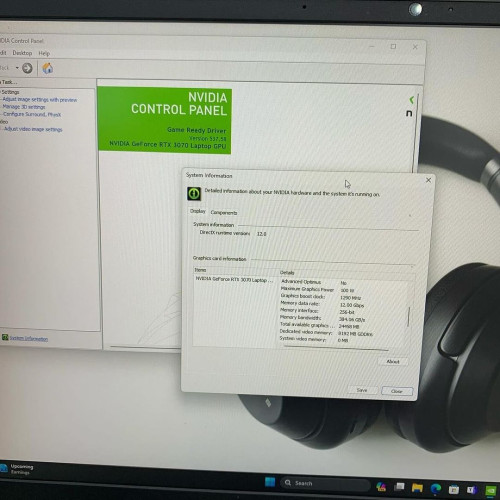The width and height of the screenshot is (500, 500).
Task: Open File Explorer from the taskbar
Action: click(x=417, y=488)
